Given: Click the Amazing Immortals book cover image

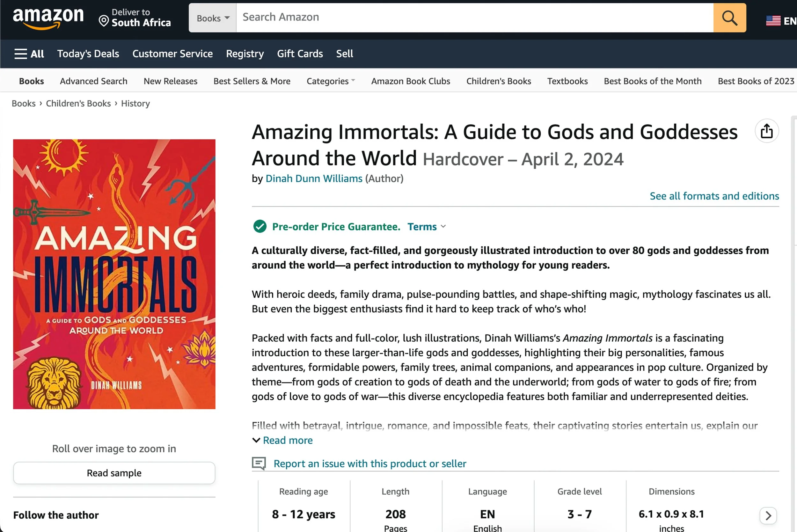Looking at the screenshot, I should 114,274.
